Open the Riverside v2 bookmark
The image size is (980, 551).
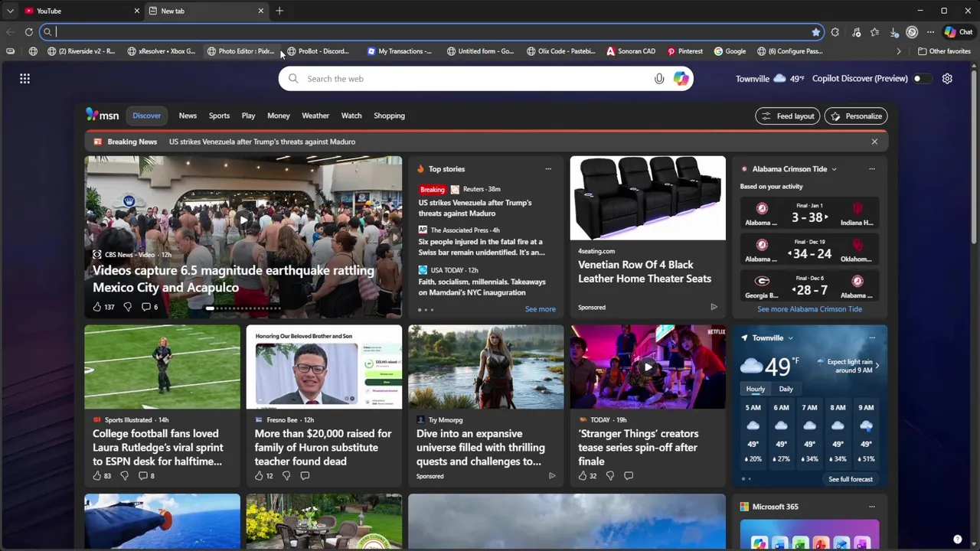tap(81, 51)
